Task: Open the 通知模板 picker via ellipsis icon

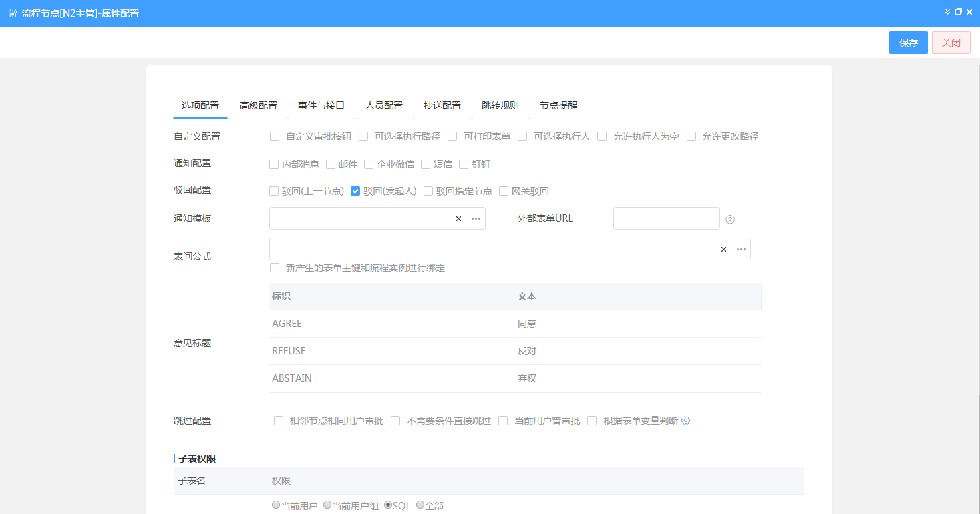Action: [476, 218]
